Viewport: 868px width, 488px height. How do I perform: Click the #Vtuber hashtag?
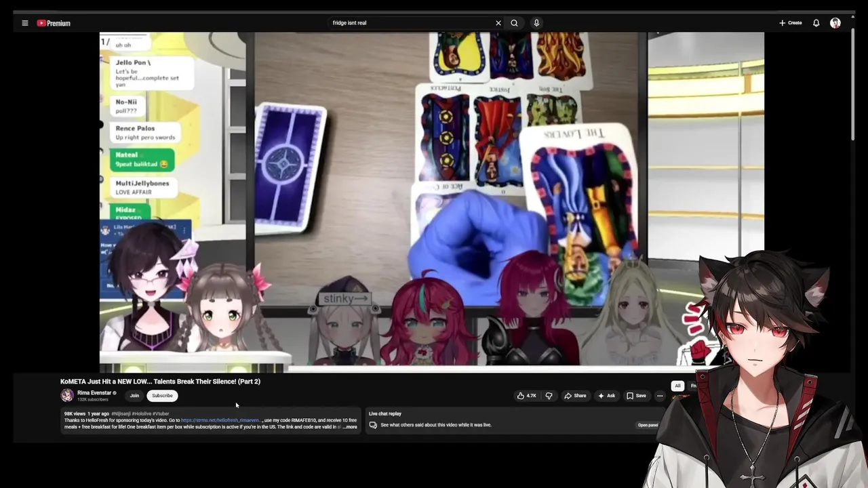pos(161,413)
